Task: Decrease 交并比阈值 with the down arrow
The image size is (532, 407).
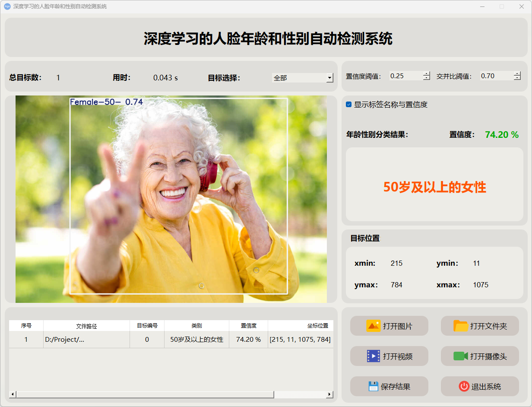Action: 517,78
